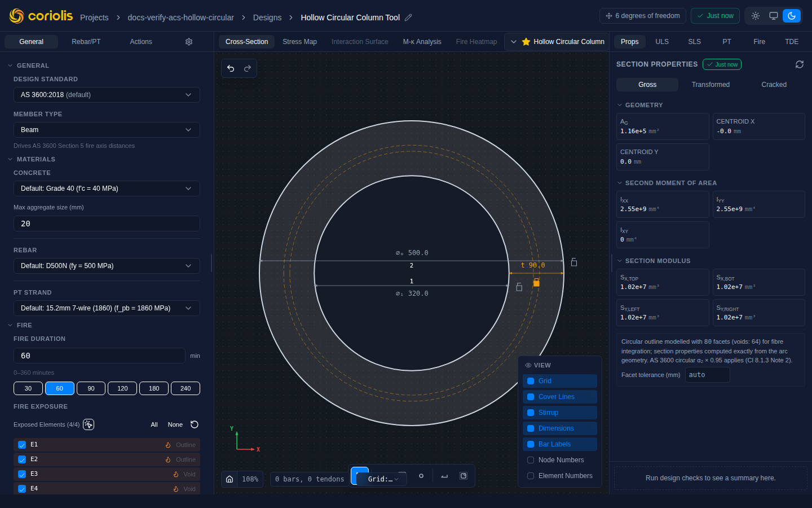Screen dimensions: 812x508
Task: Click the 6 degrees of freedom badge
Action: pyautogui.click(x=643, y=16)
